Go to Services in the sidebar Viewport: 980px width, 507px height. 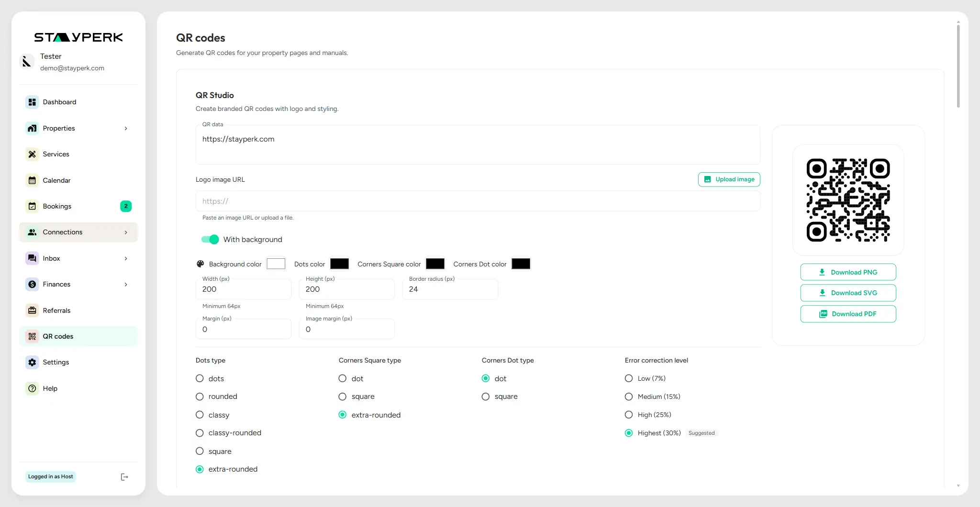(x=78, y=154)
